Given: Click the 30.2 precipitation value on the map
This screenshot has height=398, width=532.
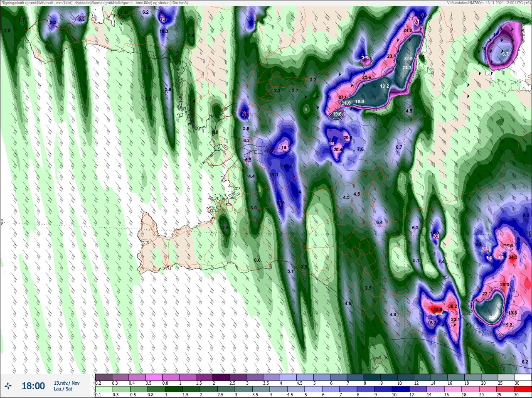Looking at the screenshot, I should click(453, 306).
